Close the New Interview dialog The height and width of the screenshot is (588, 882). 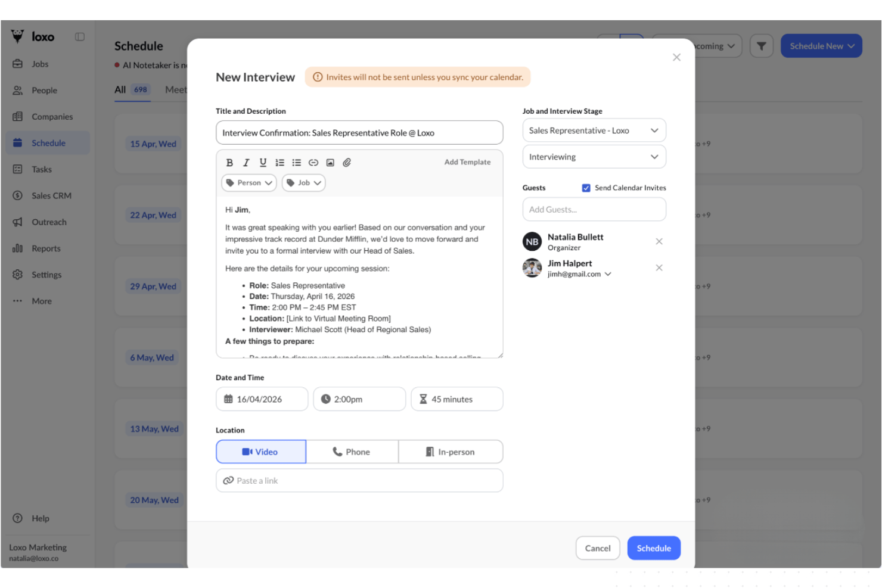click(x=676, y=57)
